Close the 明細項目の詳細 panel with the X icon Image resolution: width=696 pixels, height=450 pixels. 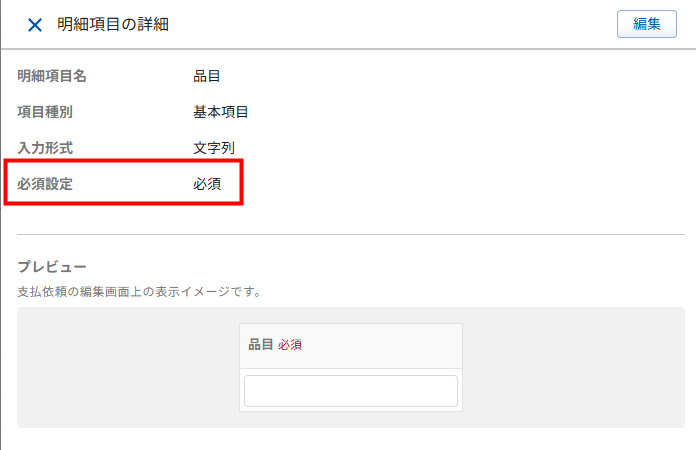pos(35,25)
